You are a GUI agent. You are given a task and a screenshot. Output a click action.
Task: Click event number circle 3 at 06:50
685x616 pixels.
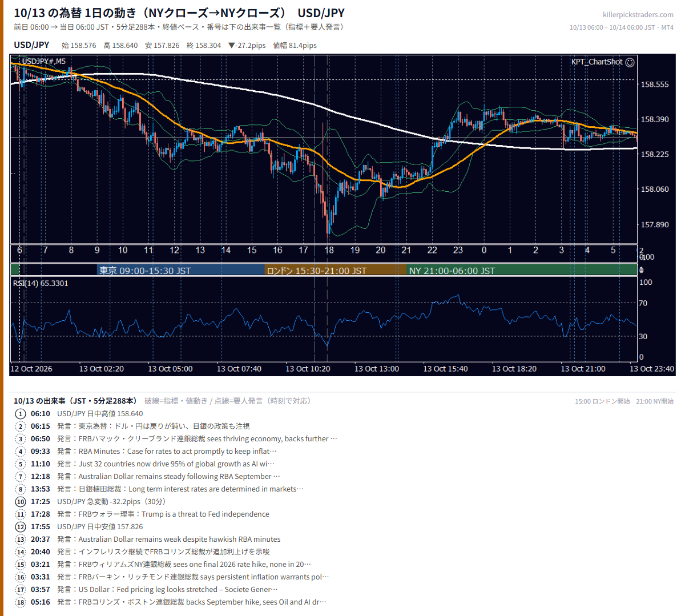click(x=21, y=439)
